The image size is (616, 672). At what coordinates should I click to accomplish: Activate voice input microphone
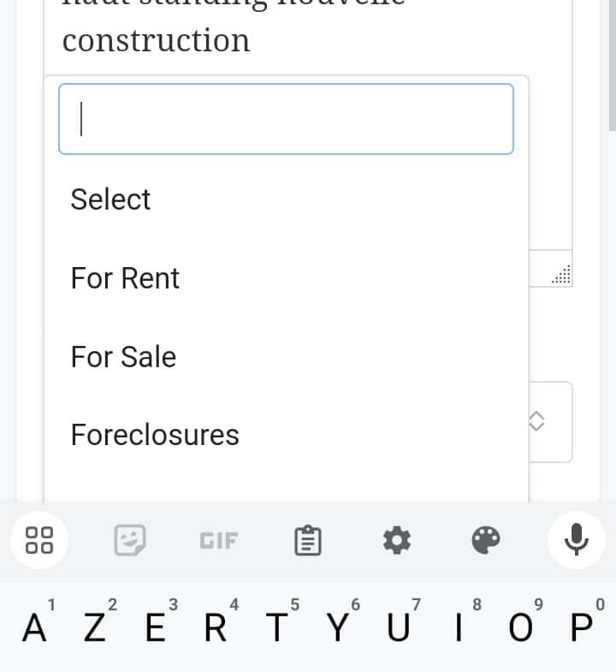576,540
